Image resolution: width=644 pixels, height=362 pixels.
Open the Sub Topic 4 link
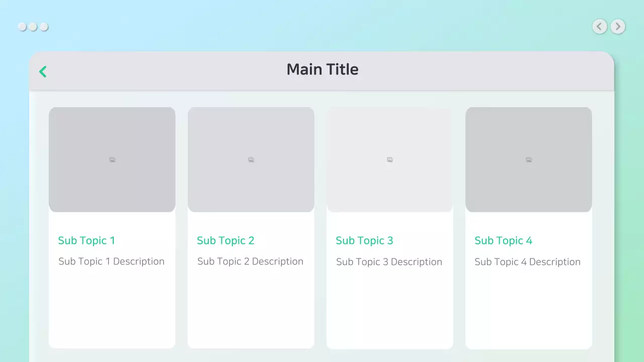coord(503,240)
